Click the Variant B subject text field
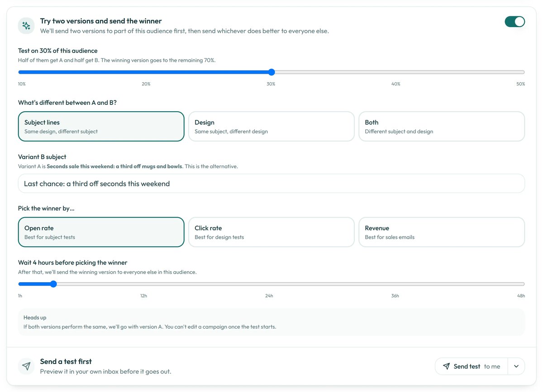This screenshot has width=543, height=392. click(x=271, y=184)
